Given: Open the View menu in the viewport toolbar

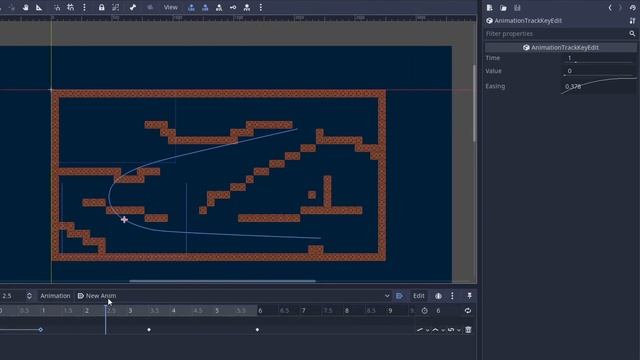Looking at the screenshot, I should pos(170,7).
